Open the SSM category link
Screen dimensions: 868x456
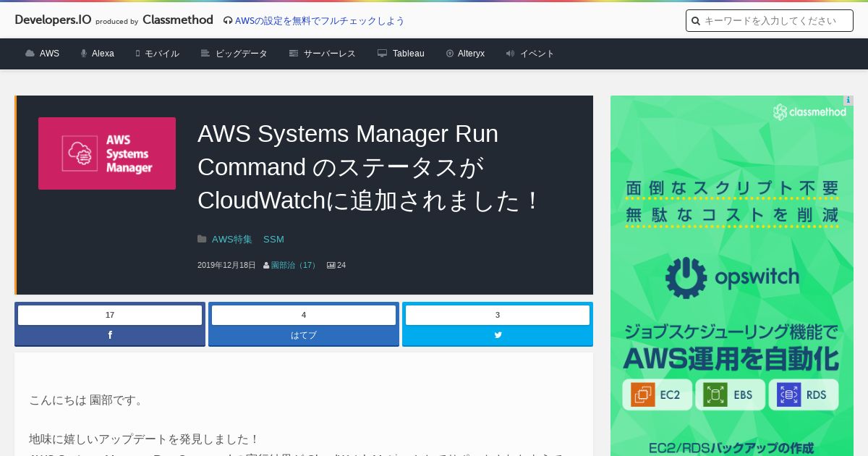point(273,239)
